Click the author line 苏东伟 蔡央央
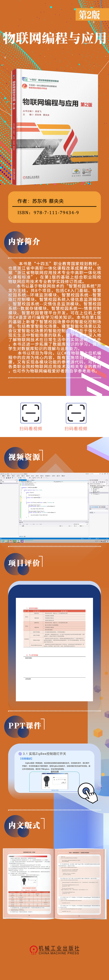Image resolution: width=109 pixels, height=980 pixels. coord(40,201)
